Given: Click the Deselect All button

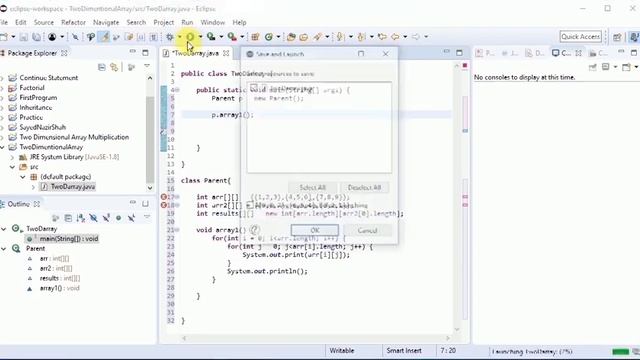Looking at the screenshot, I should coord(364,187).
